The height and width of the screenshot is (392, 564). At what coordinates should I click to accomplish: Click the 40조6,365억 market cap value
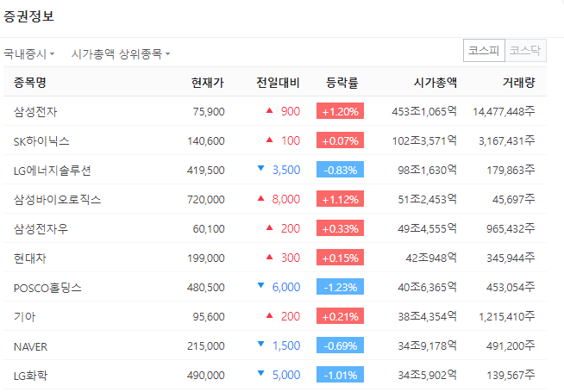(x=428, y=288)
